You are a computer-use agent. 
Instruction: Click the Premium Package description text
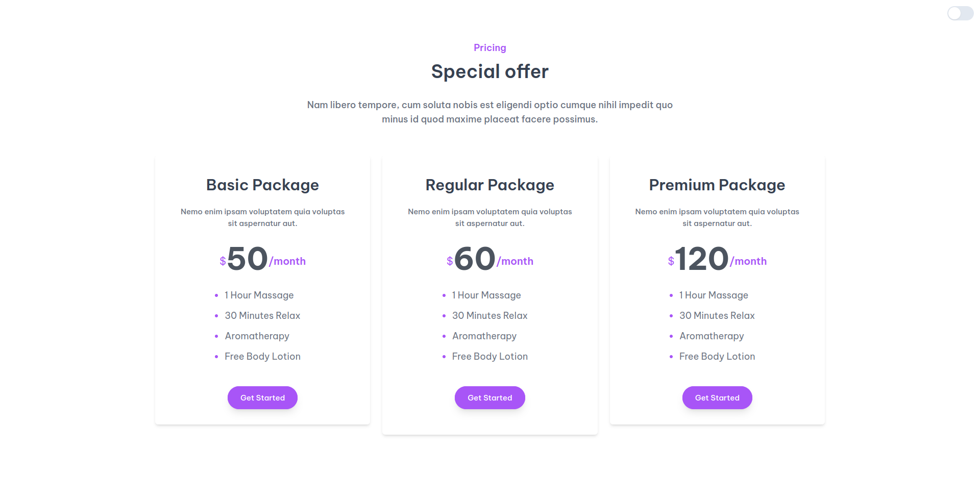click(717, 217)
